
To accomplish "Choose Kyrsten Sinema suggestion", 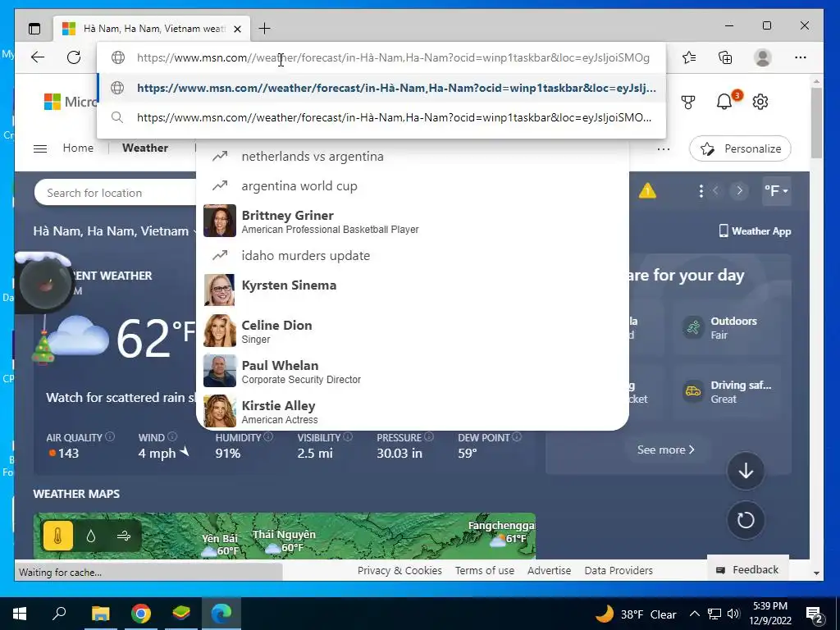I will point(413,290).
